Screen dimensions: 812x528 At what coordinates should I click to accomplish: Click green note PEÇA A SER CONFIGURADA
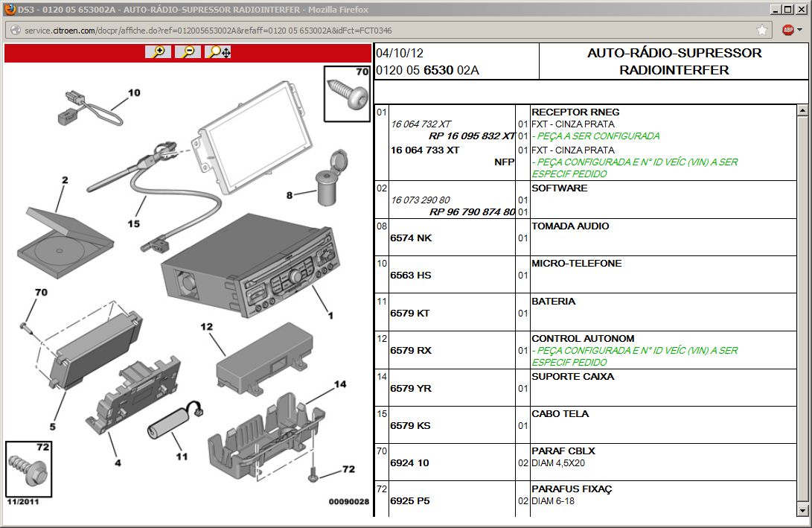click(x=595, y=136)
